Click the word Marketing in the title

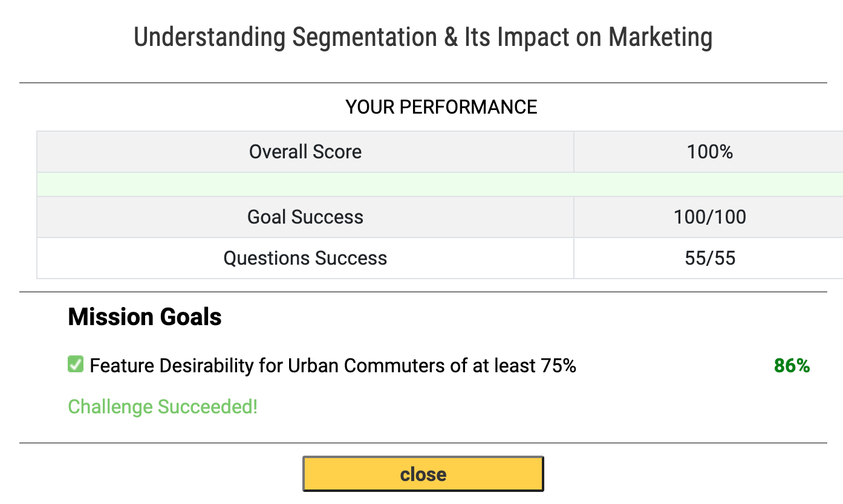tap(660, 37)
